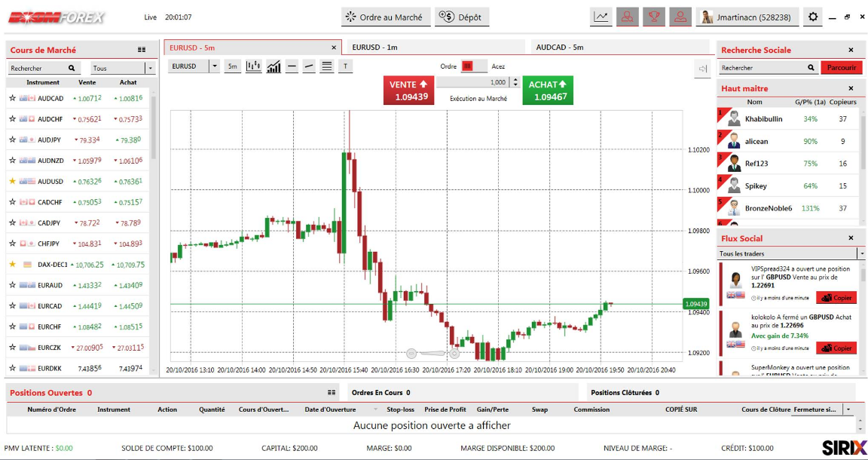
Task: Open the Dépôt button
Action: tap(462, 17)
